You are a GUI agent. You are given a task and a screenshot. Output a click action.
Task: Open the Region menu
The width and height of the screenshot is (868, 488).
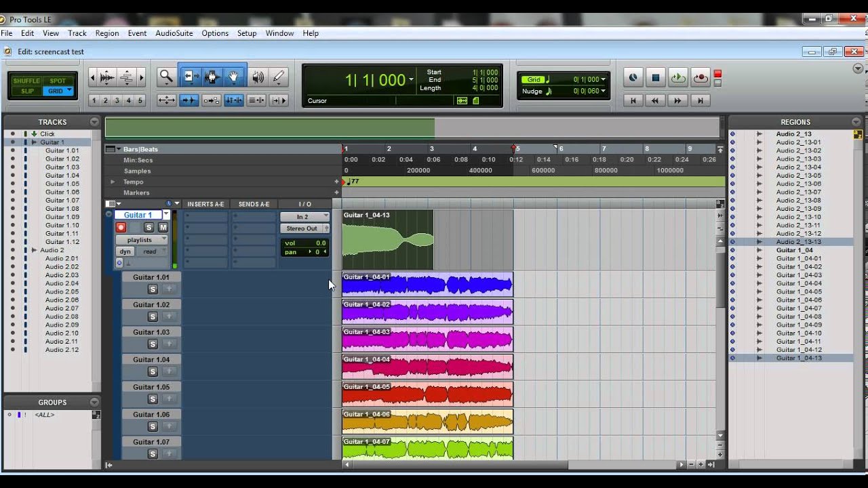107,33
